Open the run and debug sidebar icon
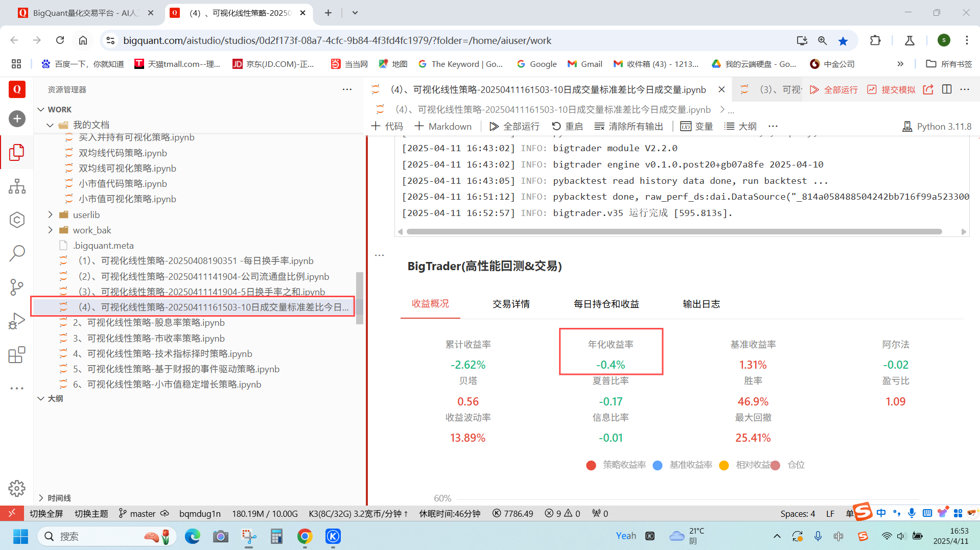Screen dimensions: 980x550 (17, 321)
